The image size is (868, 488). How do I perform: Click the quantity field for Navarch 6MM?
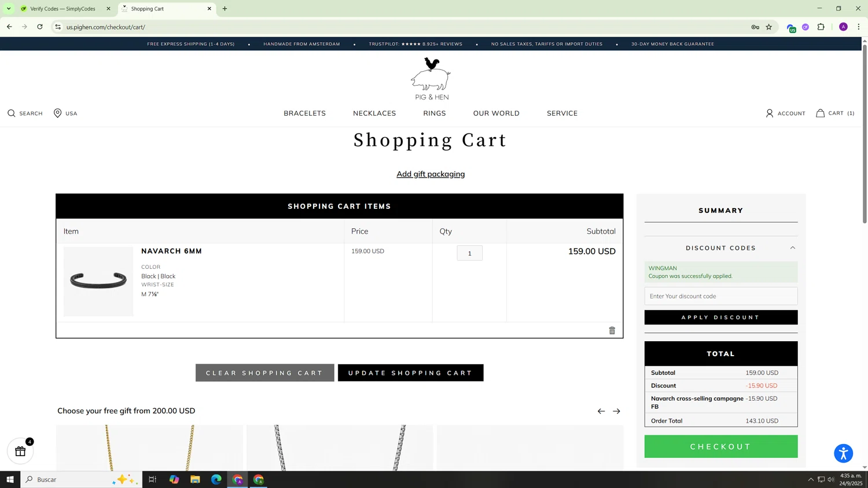pyautogui.click(x=469, y=253)
